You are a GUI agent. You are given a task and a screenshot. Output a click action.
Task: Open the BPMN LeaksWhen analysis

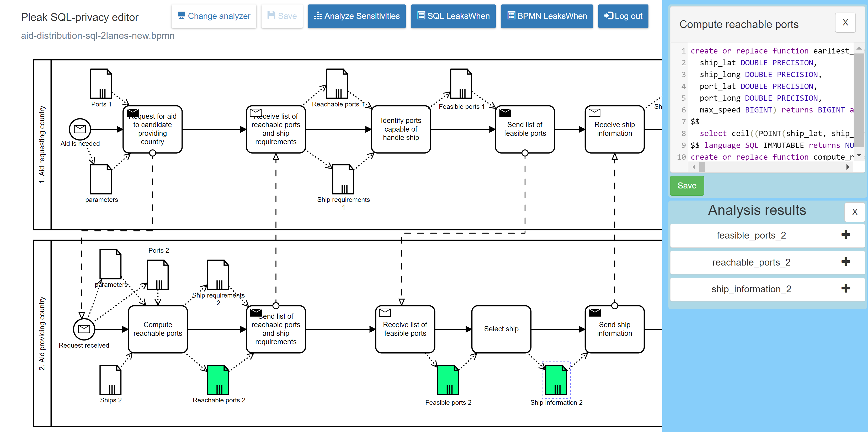(547, 16)
